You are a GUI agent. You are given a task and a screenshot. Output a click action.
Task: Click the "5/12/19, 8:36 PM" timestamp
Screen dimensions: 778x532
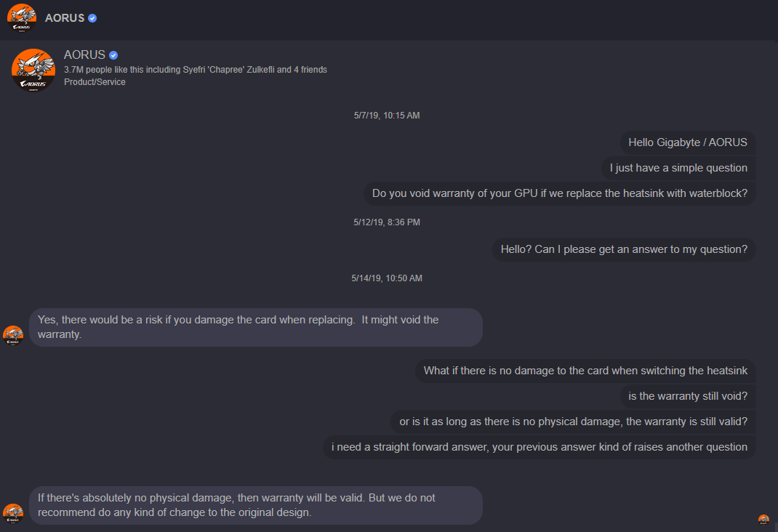pos(387,222)
